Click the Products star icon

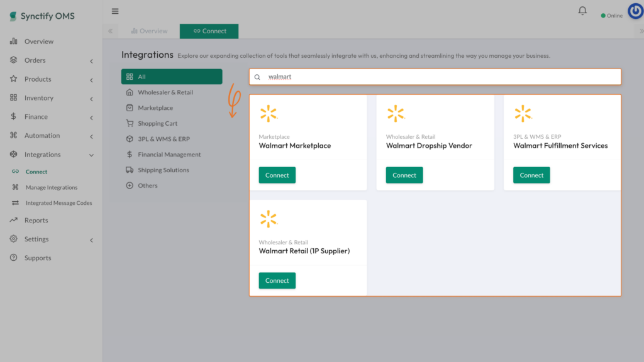(14, 79)
